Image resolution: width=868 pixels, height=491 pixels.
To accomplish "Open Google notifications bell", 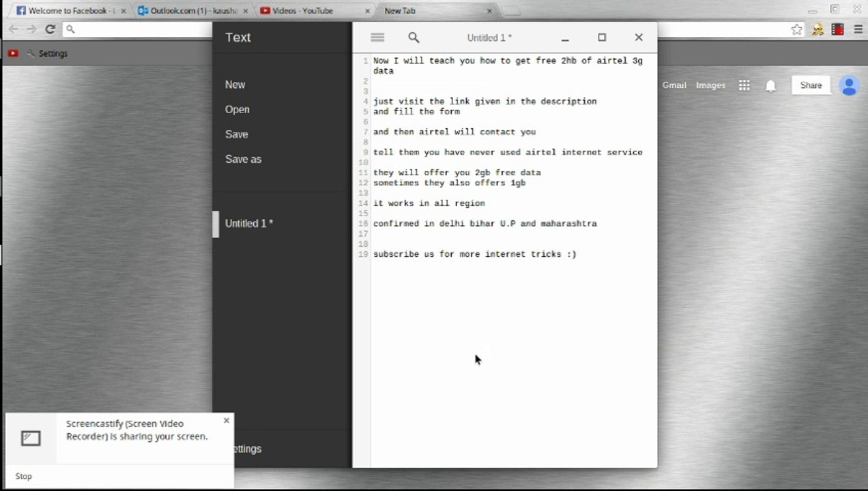I will tap(770, 86).
